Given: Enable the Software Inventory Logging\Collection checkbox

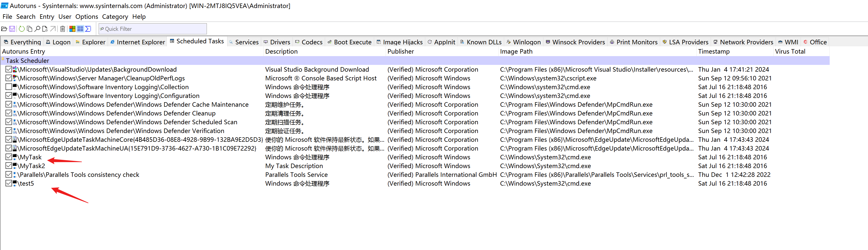Looking at the screenshot, I should (x=9, y=87).
